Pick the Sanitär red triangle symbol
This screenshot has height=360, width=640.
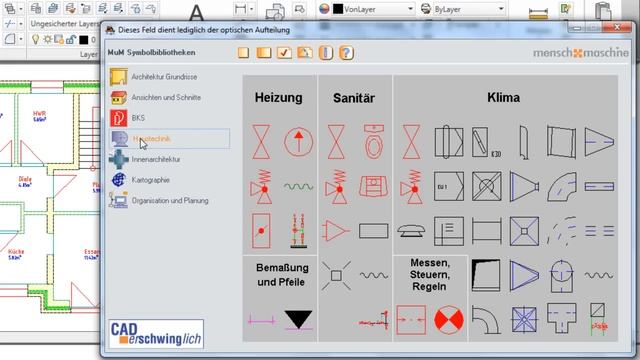[336, 231]
